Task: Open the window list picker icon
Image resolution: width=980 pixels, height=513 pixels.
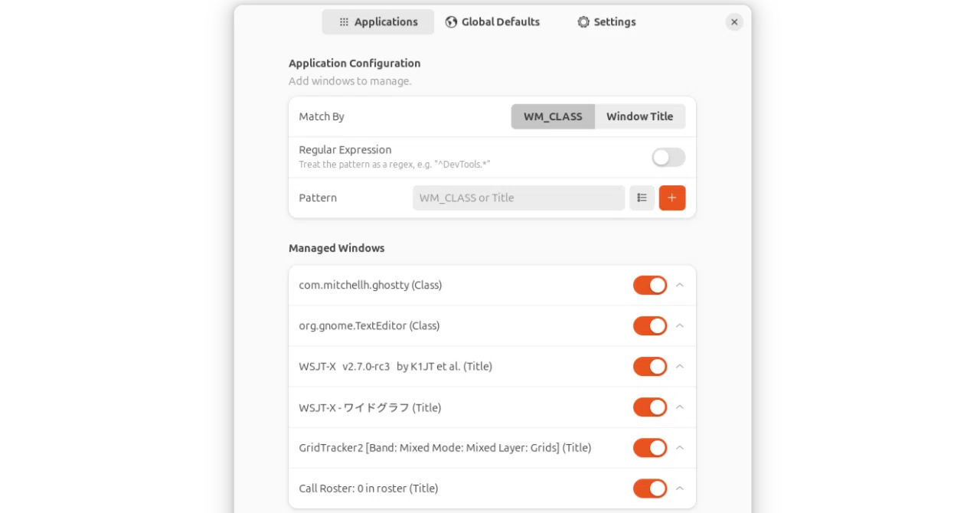Action: (x=642, y=198)
